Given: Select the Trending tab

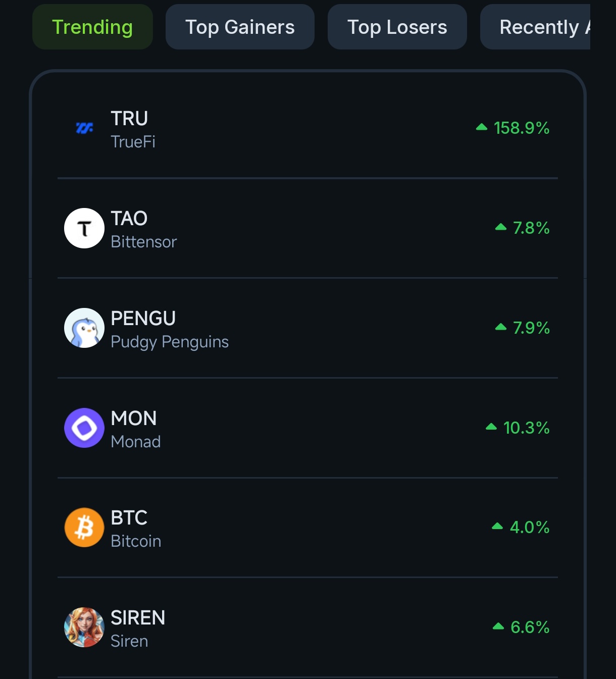Looking at the screenshot, I should pos(92,27).
